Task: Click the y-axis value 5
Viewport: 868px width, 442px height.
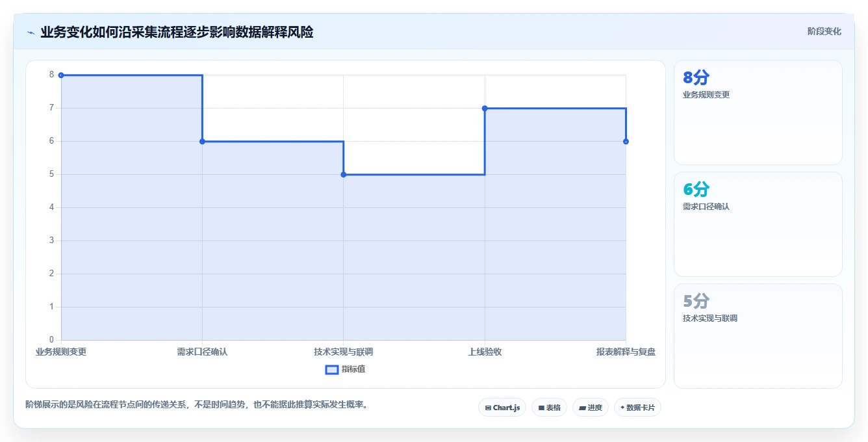Action: pyautogui.click(x=51, y=174)
